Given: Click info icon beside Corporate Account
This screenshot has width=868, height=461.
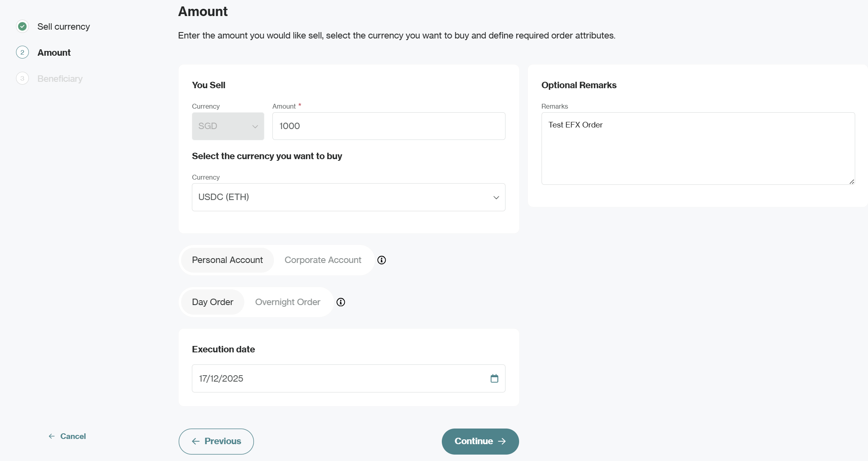Looking at the screenshot, I should (382, 260).
